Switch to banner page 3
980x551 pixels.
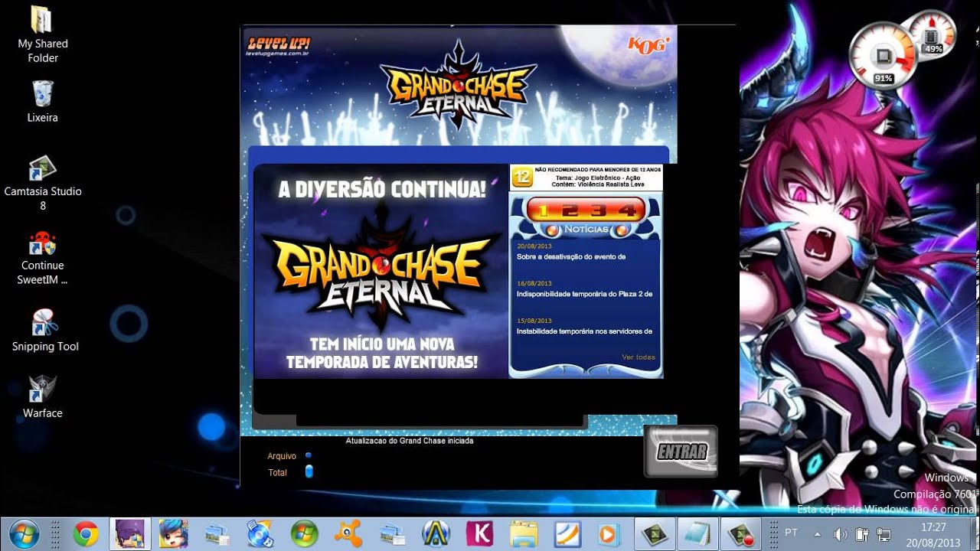point(599,210)
